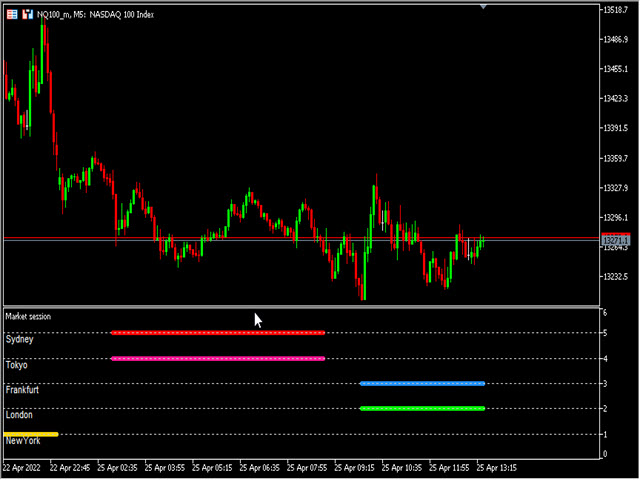Click indicator scale value 0
This screenshot has height=480, width=640.
[x=605, y=454]
